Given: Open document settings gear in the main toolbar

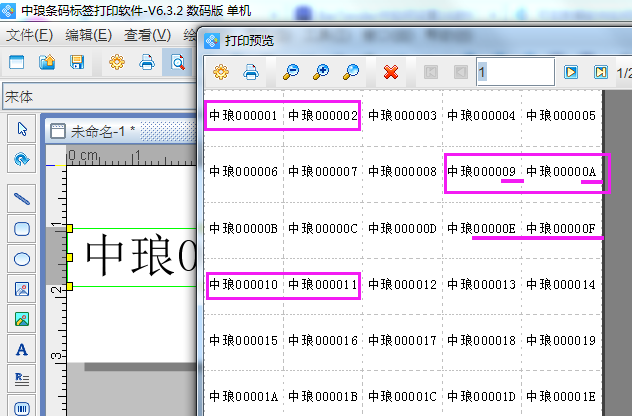Looking at the screenshot, I should click(117, 62).
